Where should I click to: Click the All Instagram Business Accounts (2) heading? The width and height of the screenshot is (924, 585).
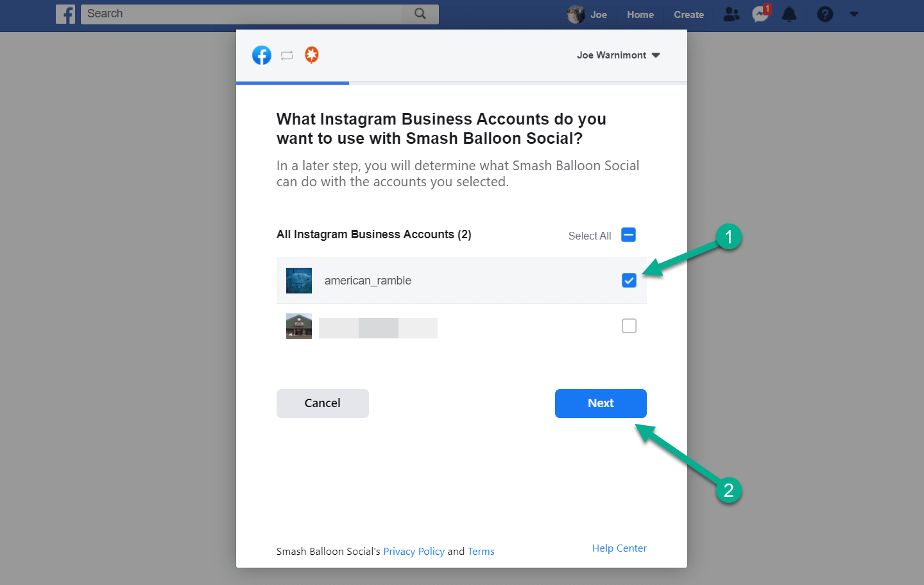(374, 234)
